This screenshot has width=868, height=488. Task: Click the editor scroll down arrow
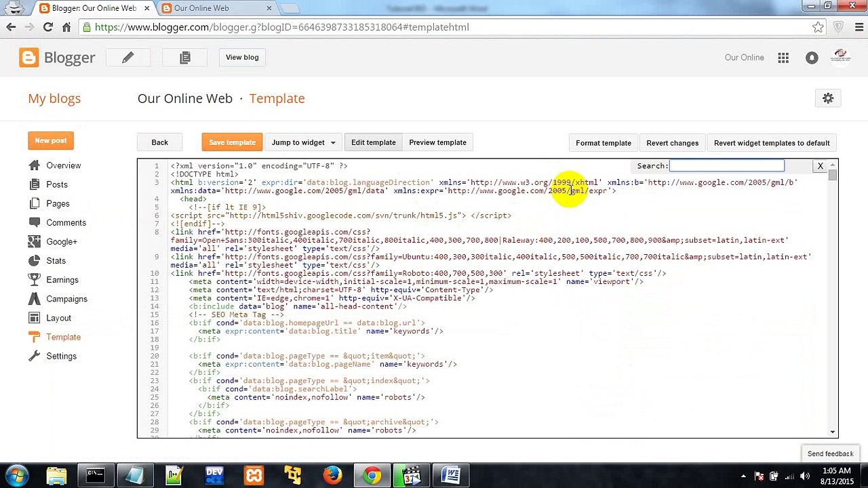pyautogui.click(x=832, y=432)
